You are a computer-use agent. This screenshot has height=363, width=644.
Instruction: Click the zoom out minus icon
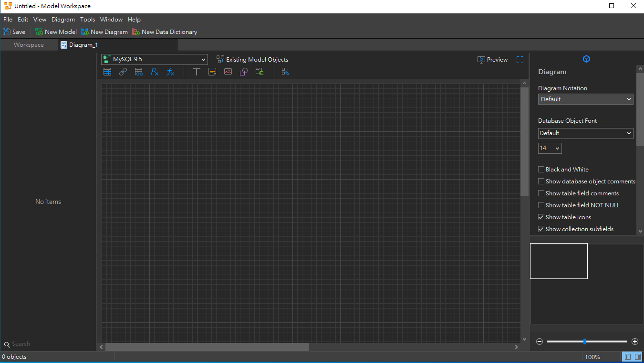pyautogui.click(x=540, y=342)
